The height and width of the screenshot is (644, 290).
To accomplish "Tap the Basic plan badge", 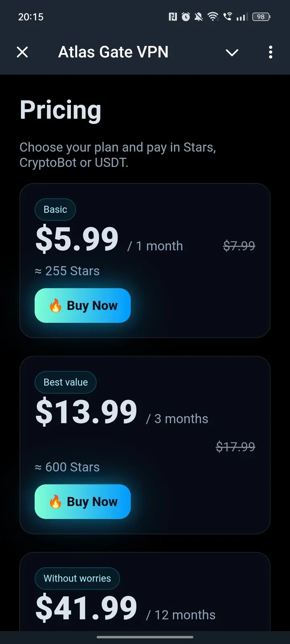I will 55,209.
